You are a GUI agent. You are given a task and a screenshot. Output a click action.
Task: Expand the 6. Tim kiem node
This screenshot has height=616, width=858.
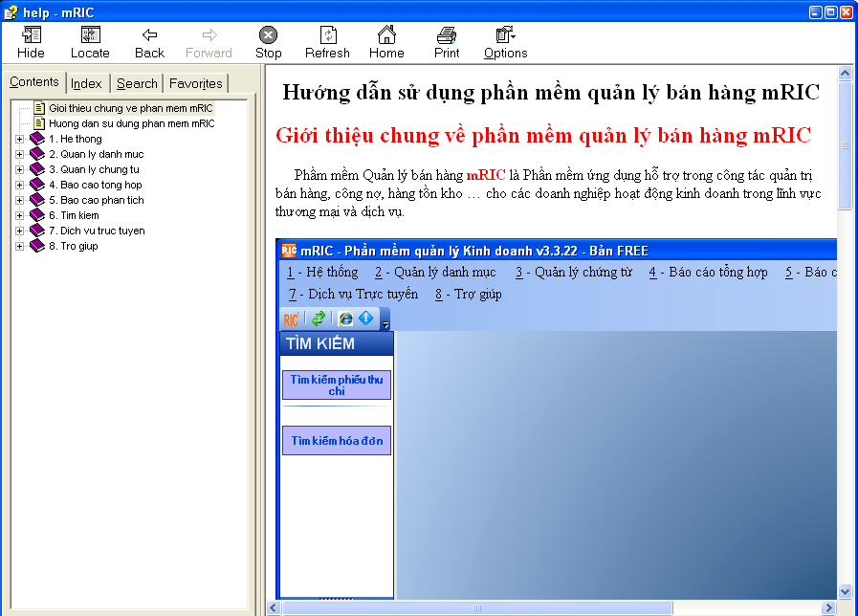(20, 215)
